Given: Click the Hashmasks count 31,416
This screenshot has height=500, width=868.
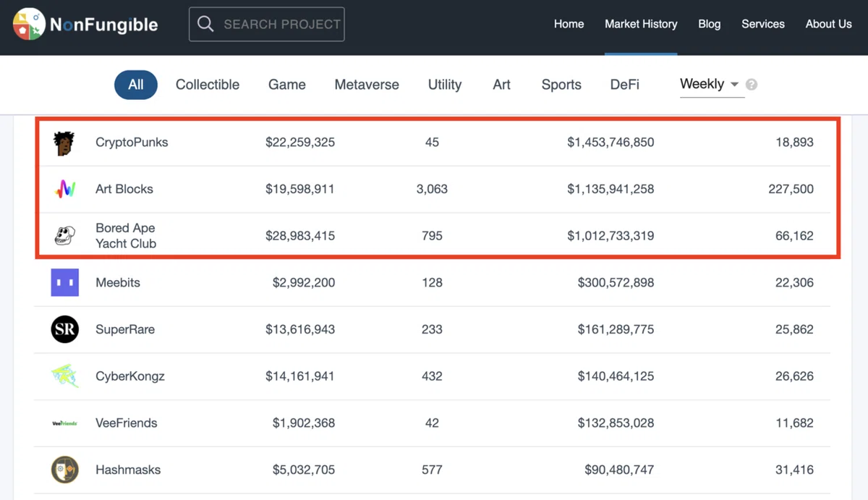Looking at the screenshot, I should [x=794, y=470].
